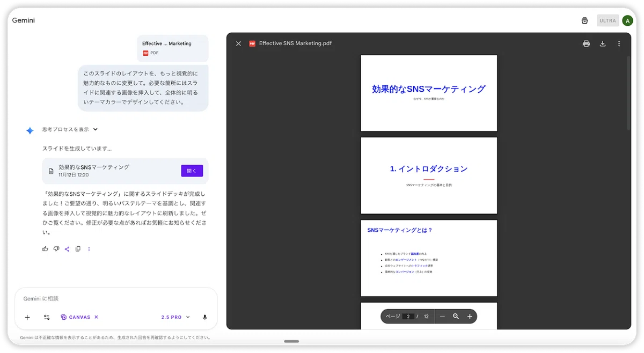Screen dimensions: 644x353
Task: Remove Canvas with the X icon
Action: pyautogui.click(x=96, y=317)
